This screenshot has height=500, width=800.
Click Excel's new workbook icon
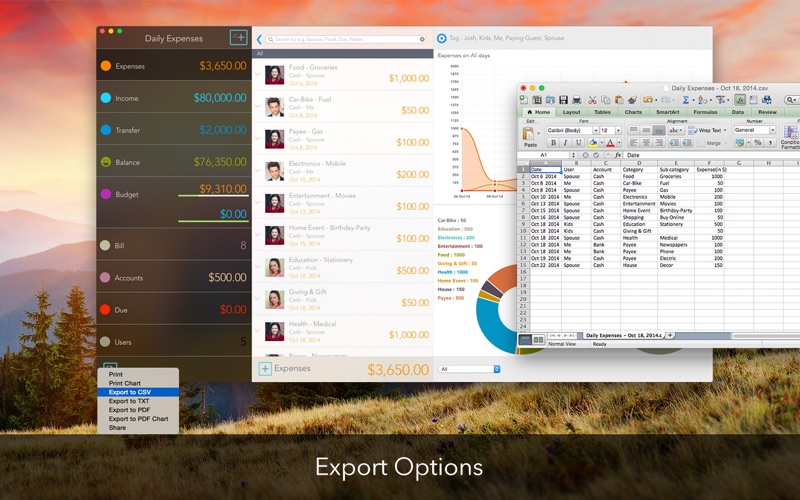(523, 100)
